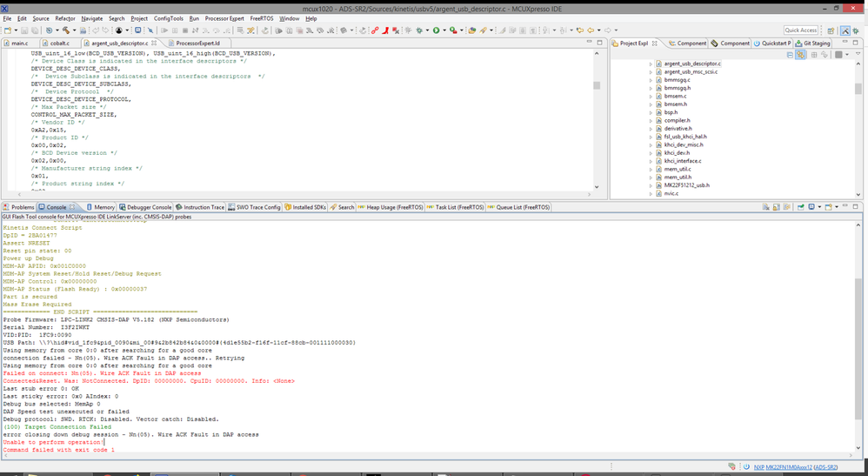Open the File menu
This screenshot has height=476, width=868.
(x=7, y=18)
